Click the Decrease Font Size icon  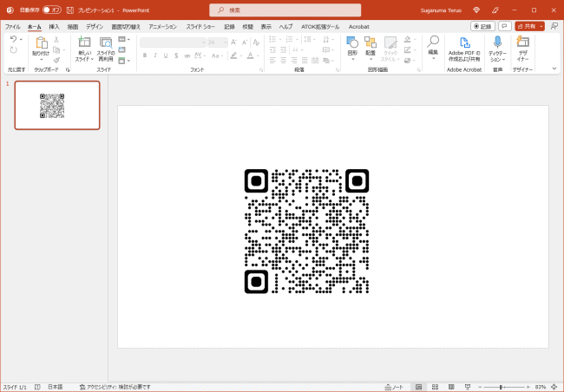coord(245,42)
